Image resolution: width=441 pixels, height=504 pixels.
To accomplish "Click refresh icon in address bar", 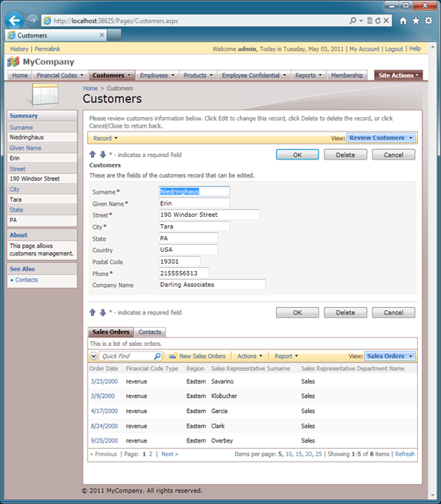I will pos(378,21).
